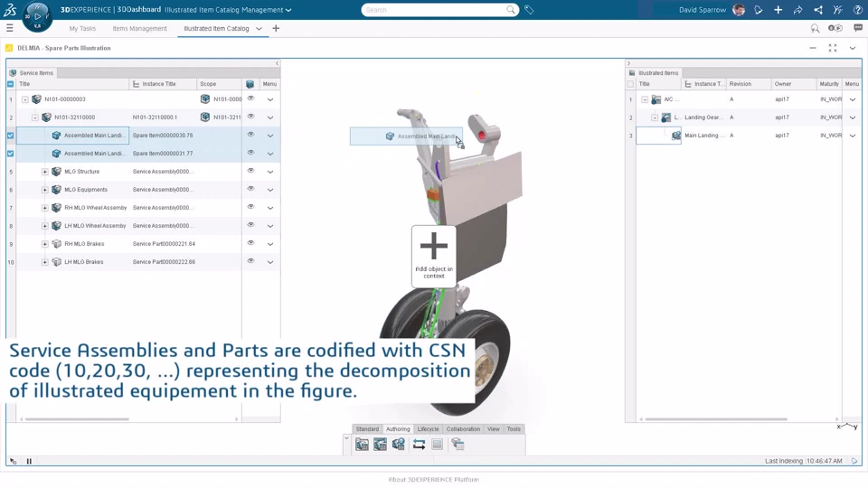Click the play-shaped notification icon in top bar
This screenshot has width=868, height=488.
759,9
